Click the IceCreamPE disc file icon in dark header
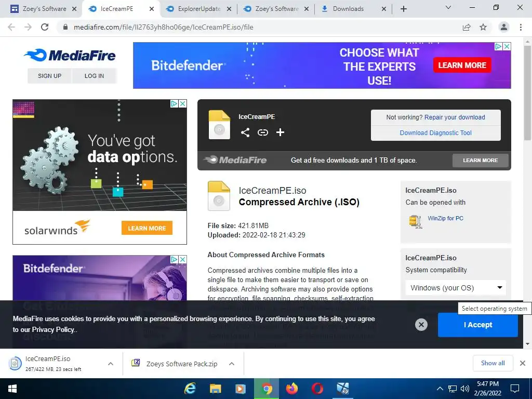The height and width of the screenshot is (399, 532). click(219, 125)
